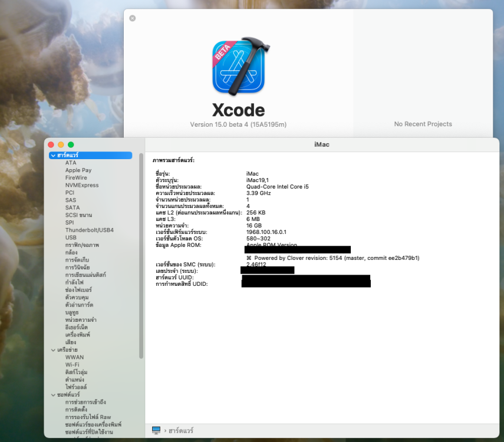Select กล้อง camera item
504x442 pixels.
click(71, 252)
